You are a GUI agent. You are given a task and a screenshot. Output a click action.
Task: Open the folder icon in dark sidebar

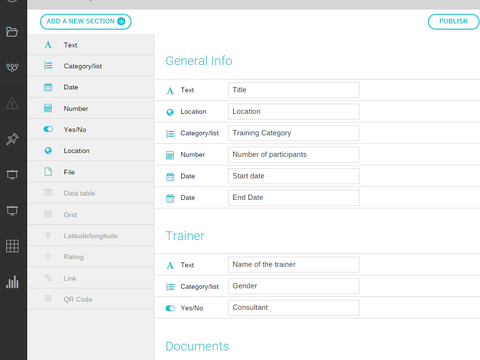coord(12,32)
